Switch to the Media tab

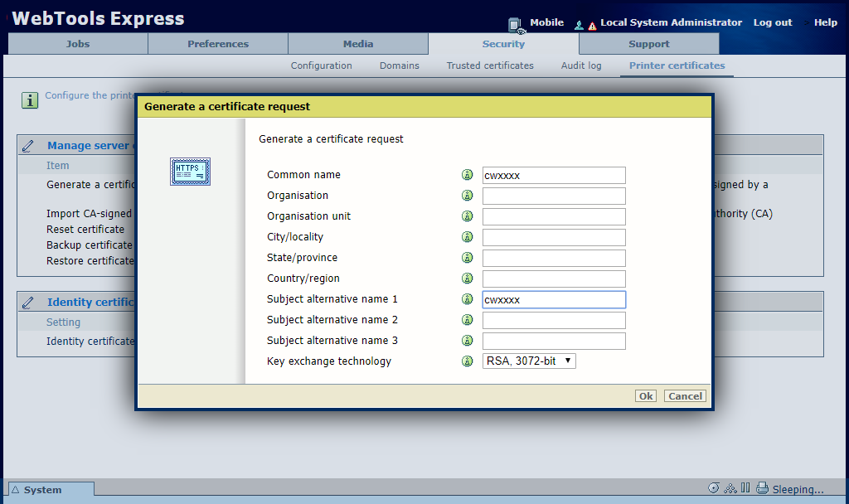coord(358,44)
